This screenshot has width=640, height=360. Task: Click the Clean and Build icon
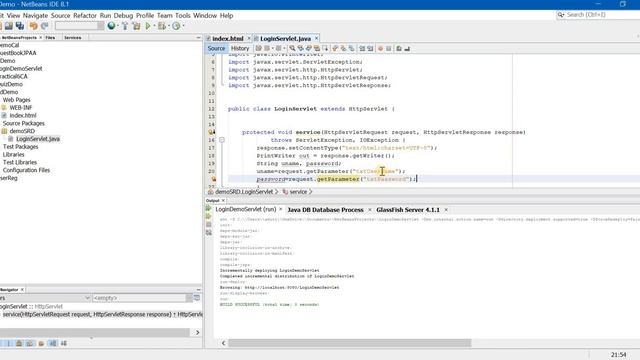pyautogui.click(x=136, y=26)
